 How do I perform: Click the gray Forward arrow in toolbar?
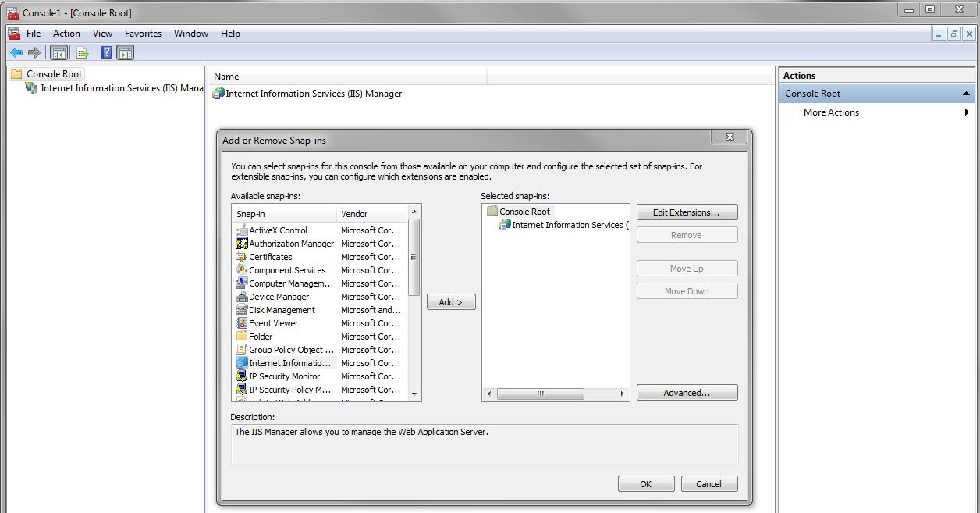34,53
